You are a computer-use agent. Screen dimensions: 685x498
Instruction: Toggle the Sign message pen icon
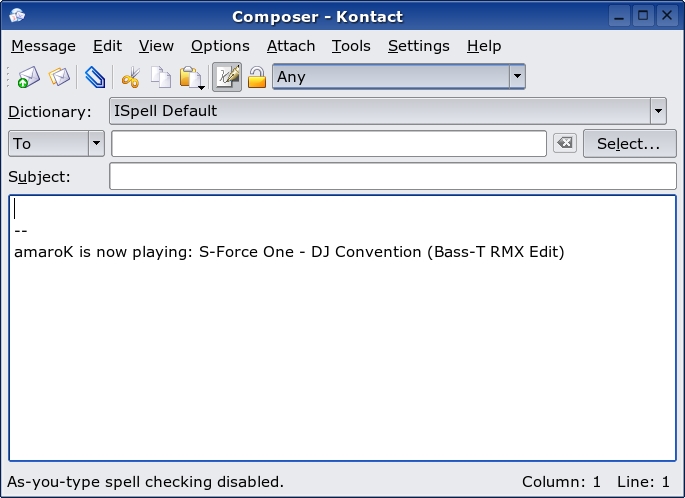227,77
